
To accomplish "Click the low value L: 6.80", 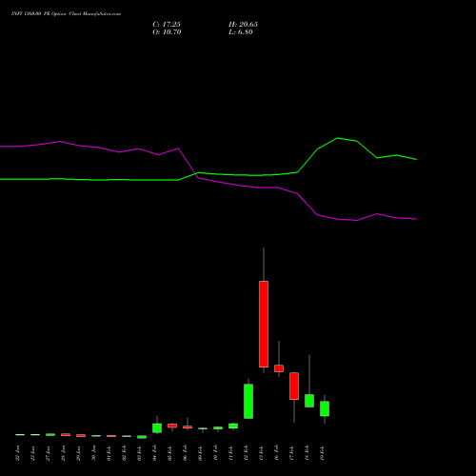I will pyautogui.click(x=241, y=32).
